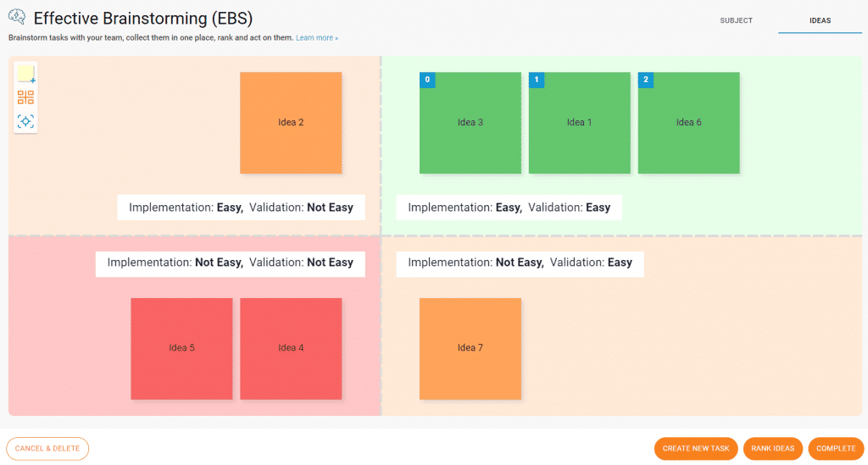
Task: Select the red Idea 4 note
Action: pyautogui.click(x=291, y=348)
